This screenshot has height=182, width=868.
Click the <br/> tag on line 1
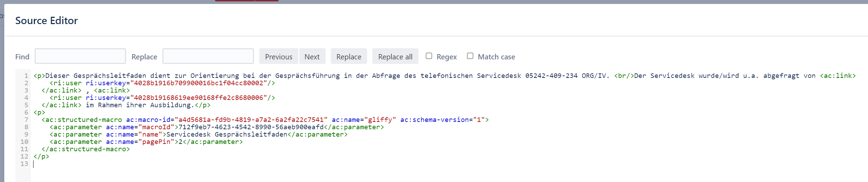pos(624,76)
